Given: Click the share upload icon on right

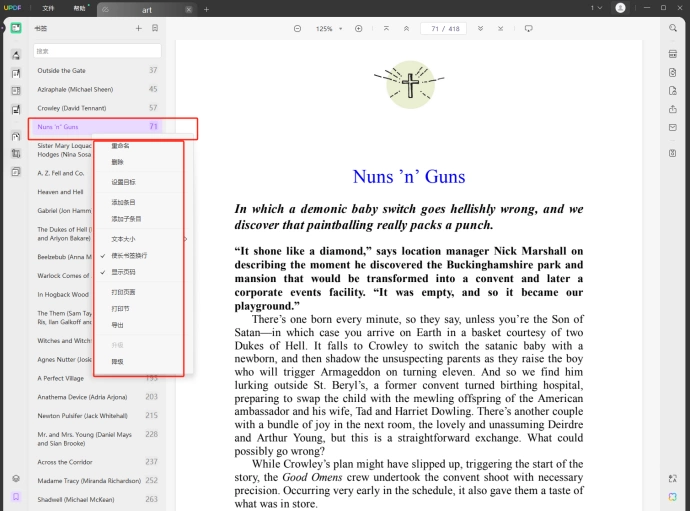Looking at the screenshot, I should click(x=673, y=109).
